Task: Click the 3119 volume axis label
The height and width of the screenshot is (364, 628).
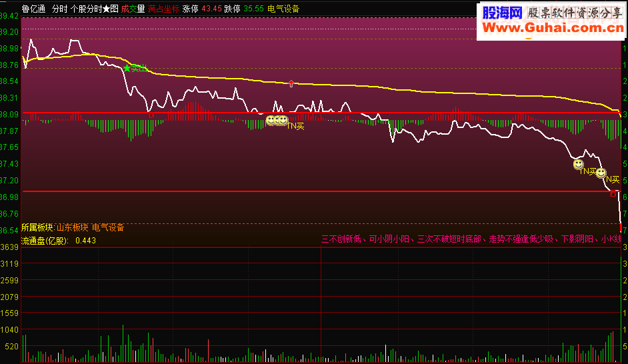Action: [x=9, y=264]
